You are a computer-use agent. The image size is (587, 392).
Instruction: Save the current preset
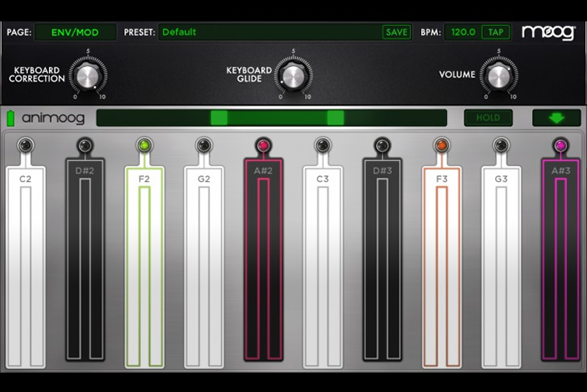coord(396,33)
